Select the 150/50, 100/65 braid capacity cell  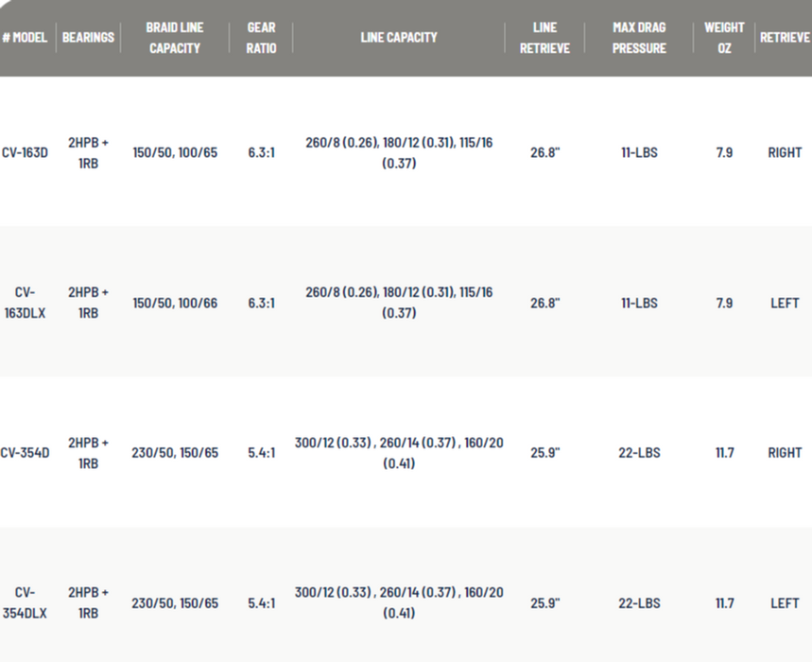pos(175,152)
